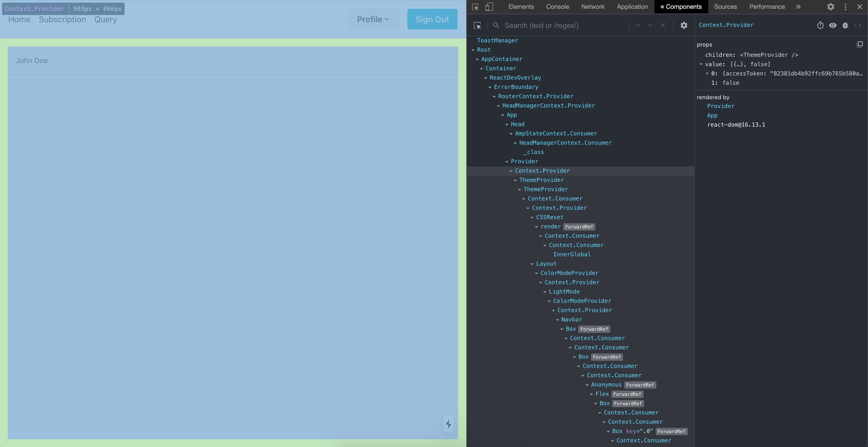Collapse the Navbar component in the tree
This screenshot has height=447, width=868.
558,319
